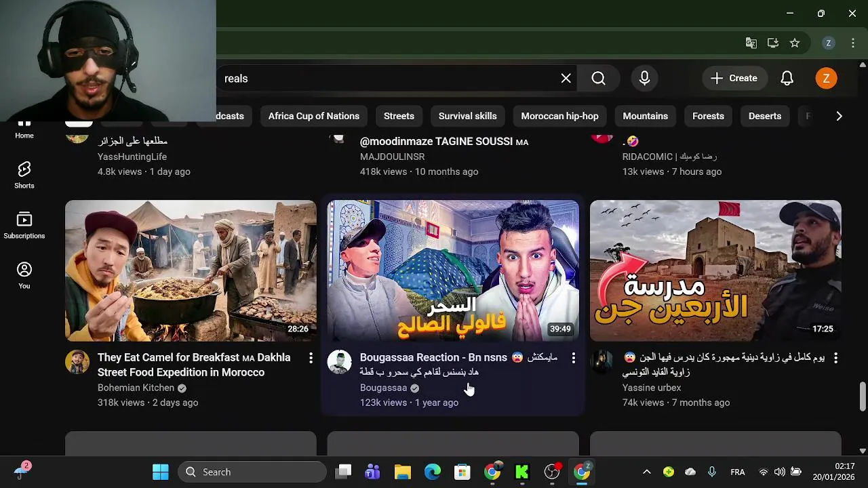The height and width of the screenshot is (488, 868).
Task: Click the Windows taskbar Search box
Action: click(x=252, y=472)
